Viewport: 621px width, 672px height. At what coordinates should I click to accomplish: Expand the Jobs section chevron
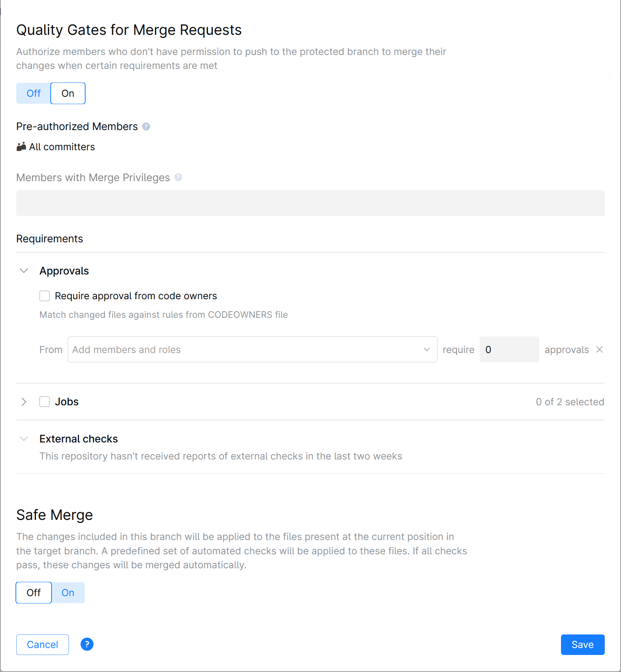24,402
